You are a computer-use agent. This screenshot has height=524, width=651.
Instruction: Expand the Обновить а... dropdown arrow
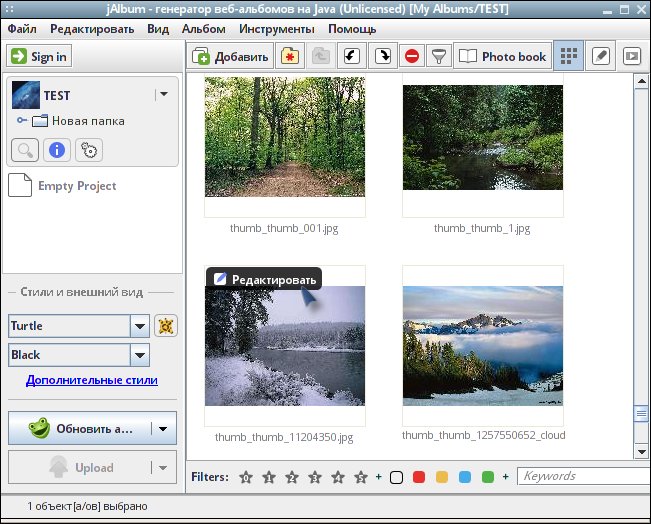pos(163,429)
